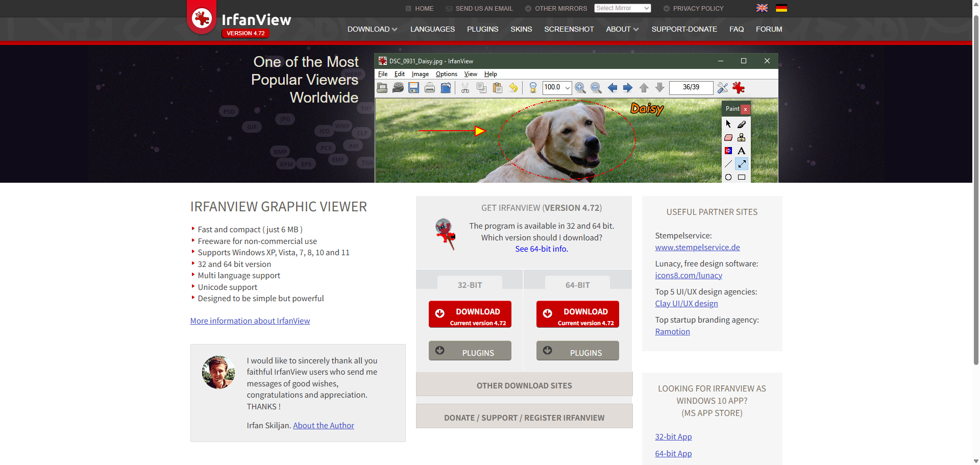The width and height of the screenshot is (980, 465).
Task: Download the 32-bit current version 4.72
Action: tap(470, 314)
